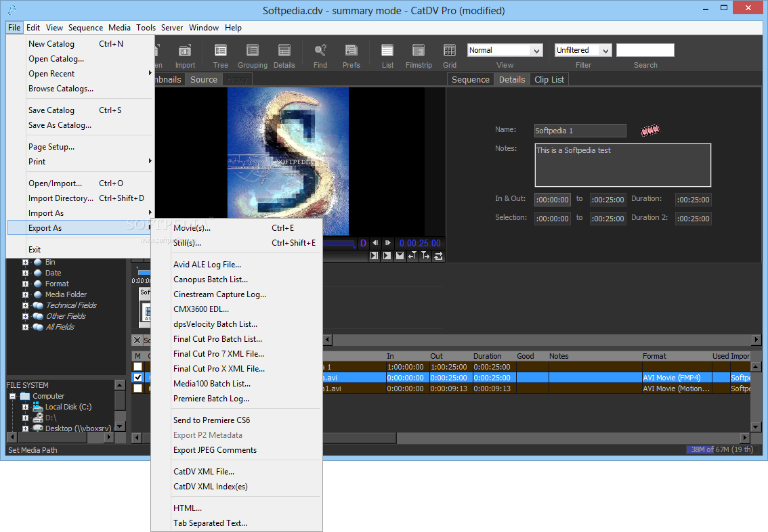Click Open Recent submenu entry
The height and width of the screenshot is (532, 768).
tap(81, 74)
